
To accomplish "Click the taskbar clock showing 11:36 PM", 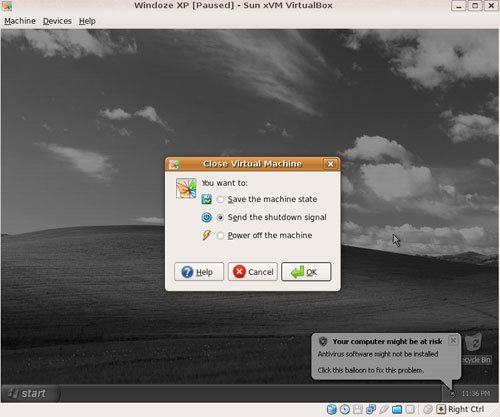I will tap(476, 394).
